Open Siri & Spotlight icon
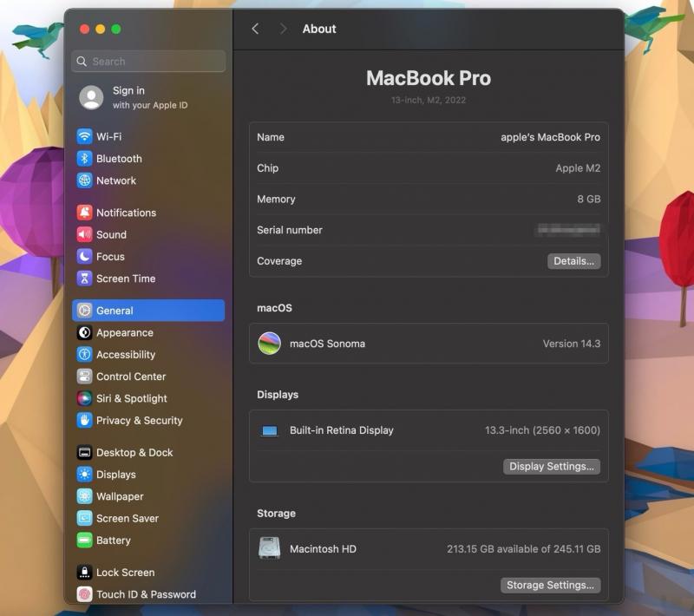This screenshot has width=694, height=616. (84, 398)
